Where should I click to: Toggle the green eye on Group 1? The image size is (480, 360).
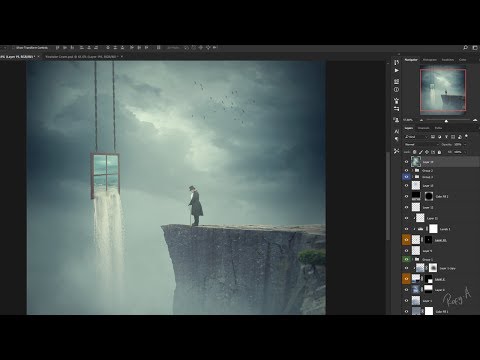tap(406, 259)
